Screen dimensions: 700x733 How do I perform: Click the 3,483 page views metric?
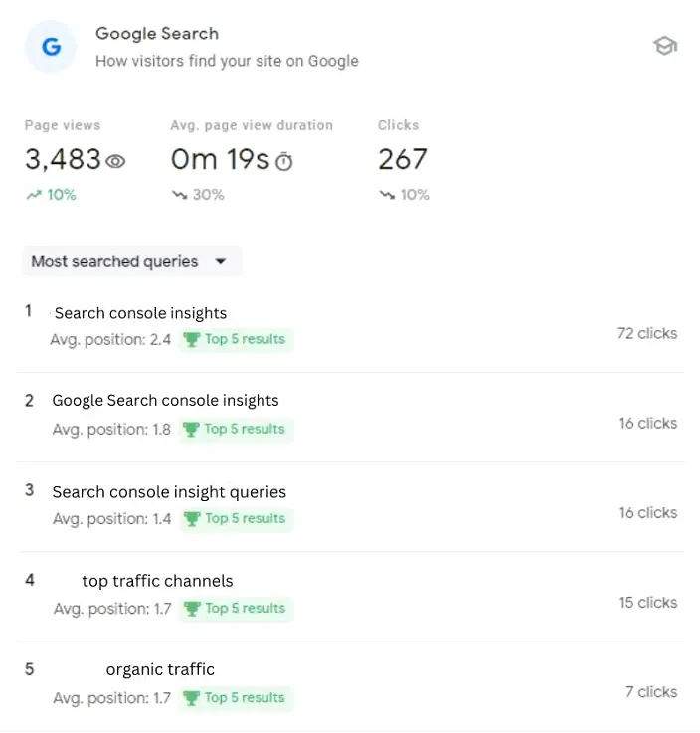click(x=64, y=159)
